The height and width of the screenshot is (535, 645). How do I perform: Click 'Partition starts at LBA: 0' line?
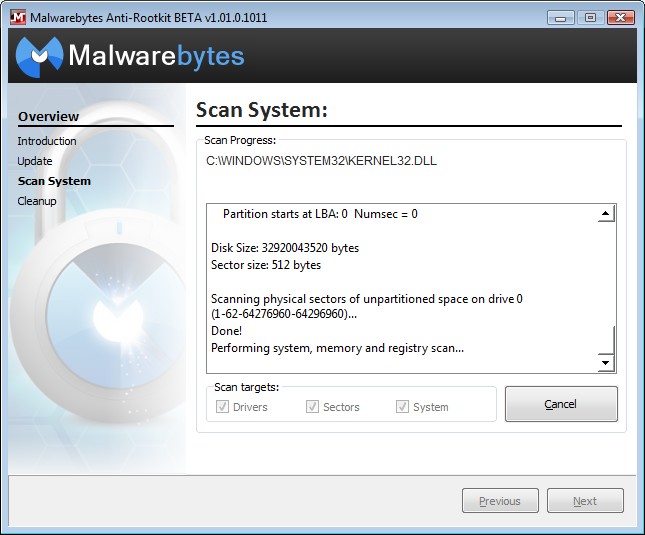pos(320,214)
